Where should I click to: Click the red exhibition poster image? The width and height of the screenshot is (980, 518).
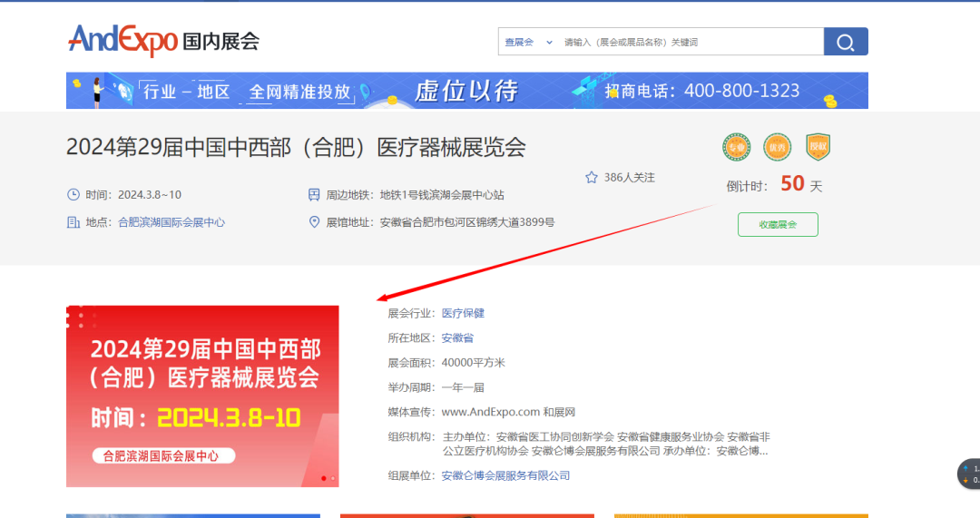202,396
